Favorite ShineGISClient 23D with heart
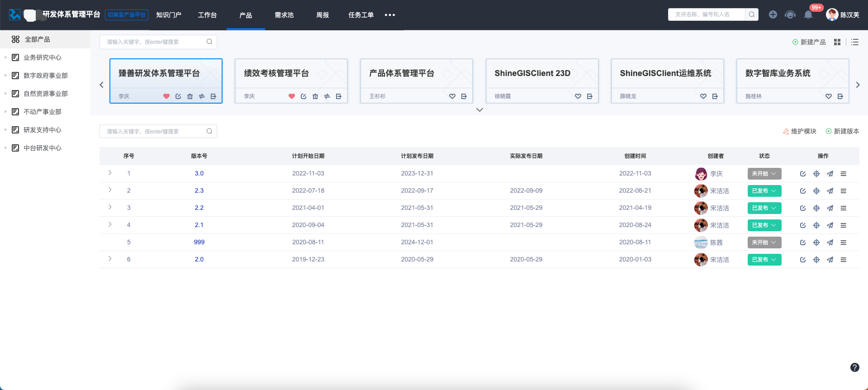Image resolution: width=868 pixels, height=390 pixels. [x=578, y=96]
